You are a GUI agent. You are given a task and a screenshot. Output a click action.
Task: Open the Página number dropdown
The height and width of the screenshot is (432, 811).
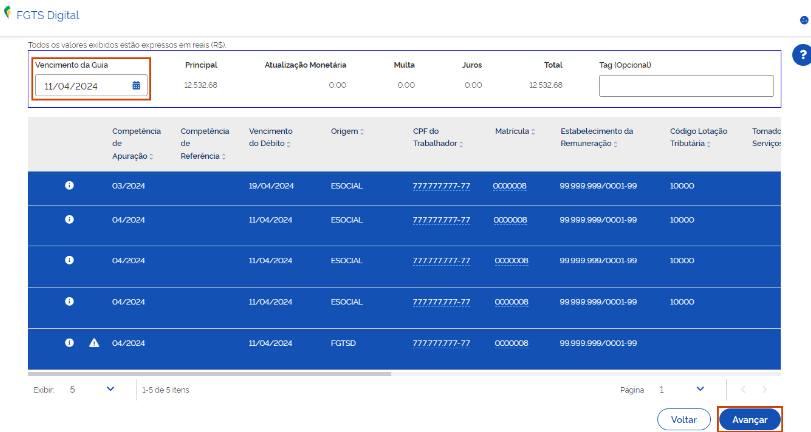tap(700, 389)
